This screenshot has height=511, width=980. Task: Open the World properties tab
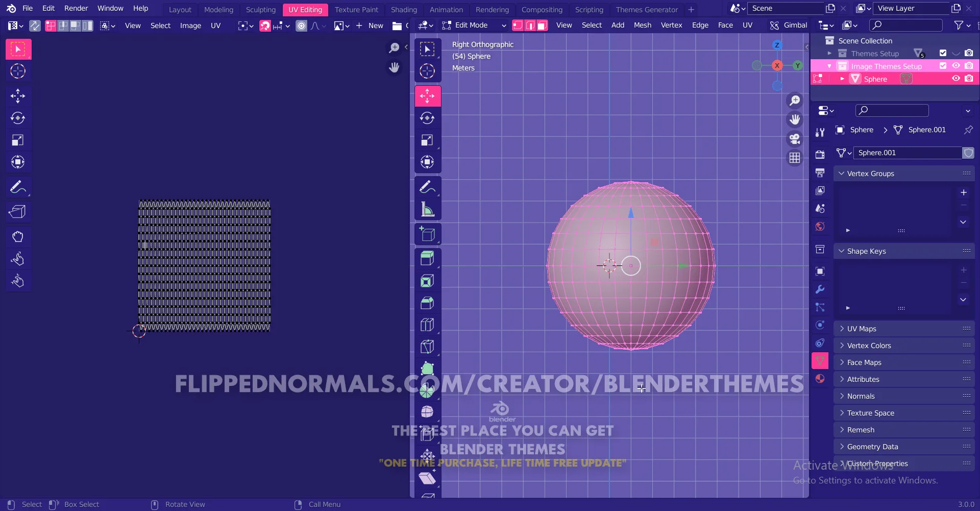(x=820, y=226)
